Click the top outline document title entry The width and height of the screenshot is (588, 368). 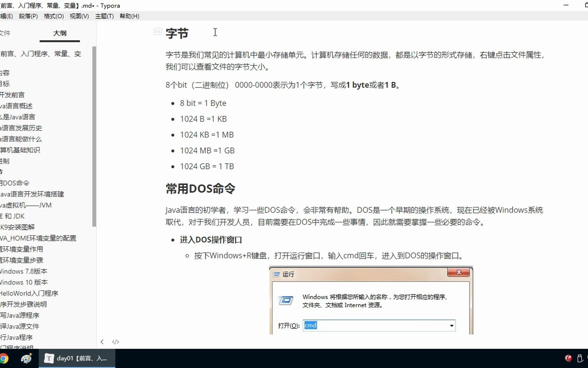[41, 54]
